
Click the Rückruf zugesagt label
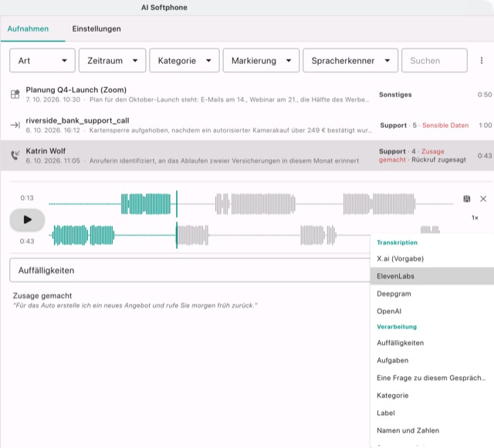point(438,160)
